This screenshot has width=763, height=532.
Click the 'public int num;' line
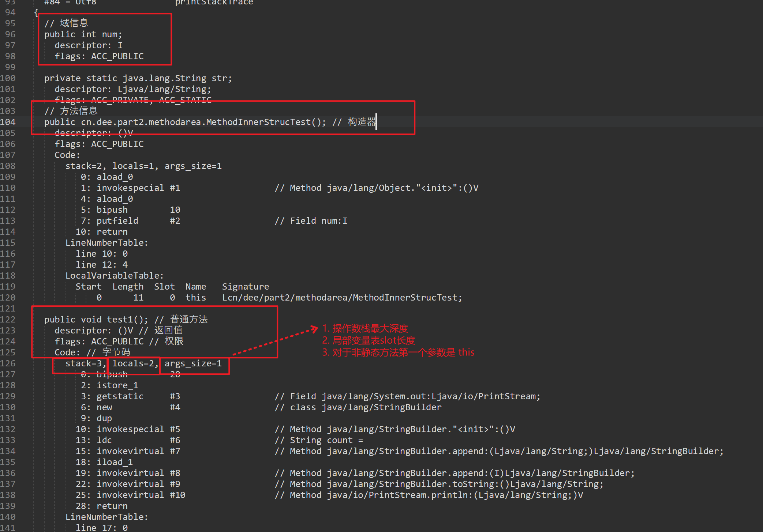(83, 34)
